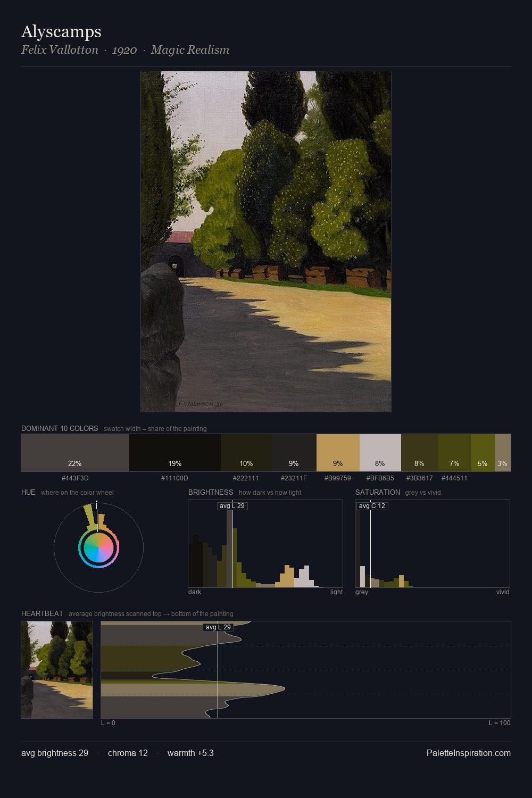Click the hex code '#222111' label
Image resolution: width=532 pixels, height=798 pixels.
(x=246, y=478)
